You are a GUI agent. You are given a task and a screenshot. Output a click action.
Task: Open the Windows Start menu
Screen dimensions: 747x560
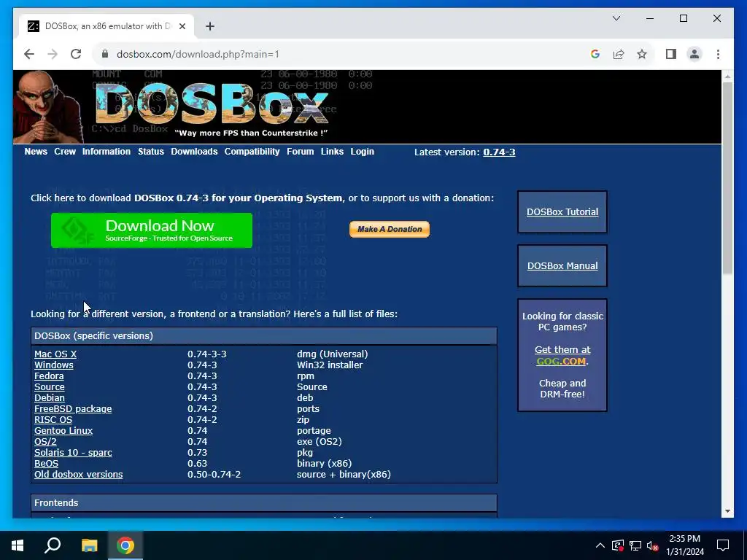pyautogui.click(x=18, y=545)
